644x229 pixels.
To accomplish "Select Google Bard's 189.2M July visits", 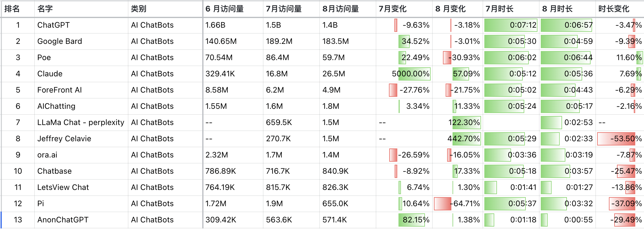I will [x=291, y=41].
